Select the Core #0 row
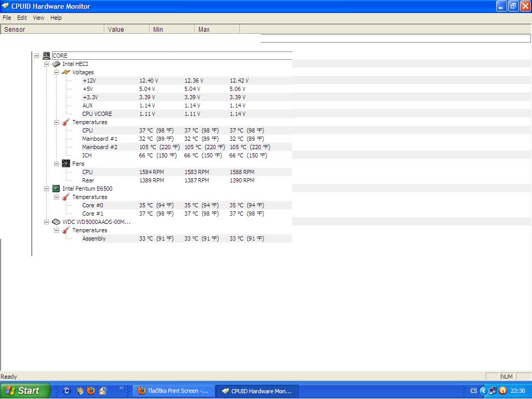532x399 pixels. (187, 205)
